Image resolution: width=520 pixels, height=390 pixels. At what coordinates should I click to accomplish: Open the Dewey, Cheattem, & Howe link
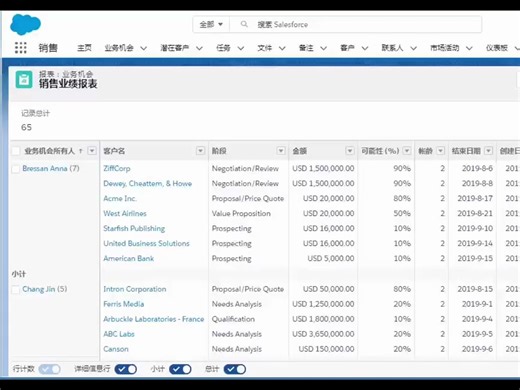[148, 183]
